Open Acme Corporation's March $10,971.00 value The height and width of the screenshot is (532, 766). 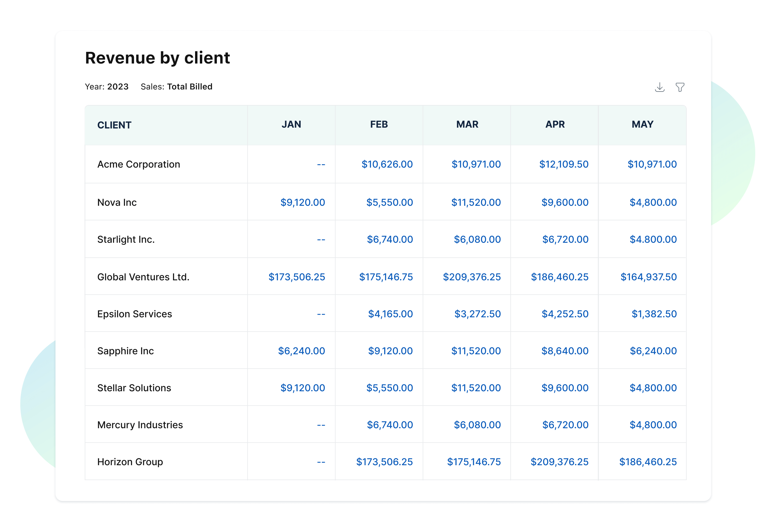tap(476, 164)
